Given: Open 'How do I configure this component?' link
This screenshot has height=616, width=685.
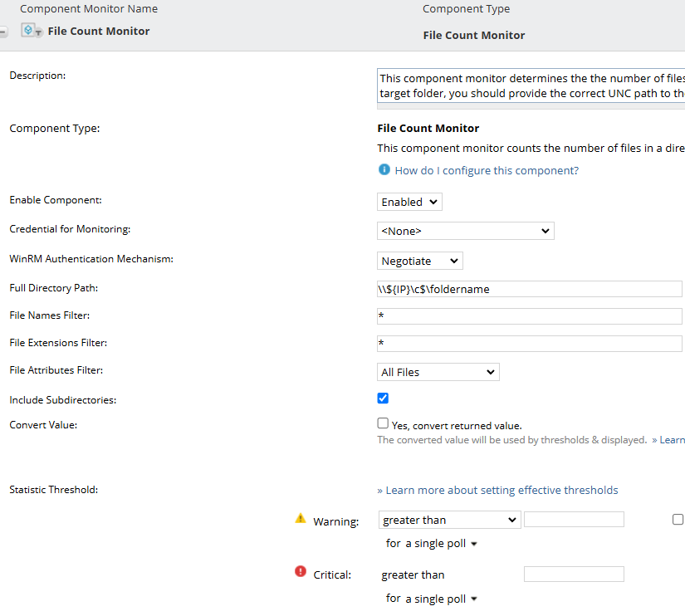Looking at the screenshot, I should 487,170.
